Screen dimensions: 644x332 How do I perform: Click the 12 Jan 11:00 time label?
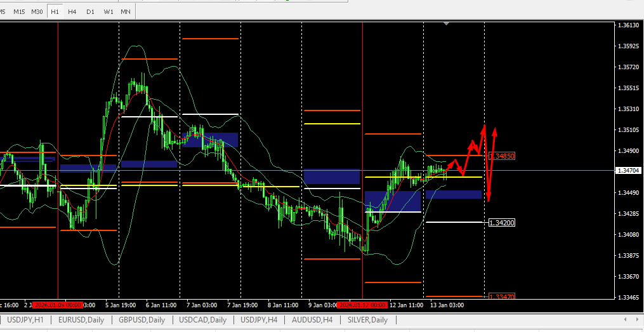(406, 305)
